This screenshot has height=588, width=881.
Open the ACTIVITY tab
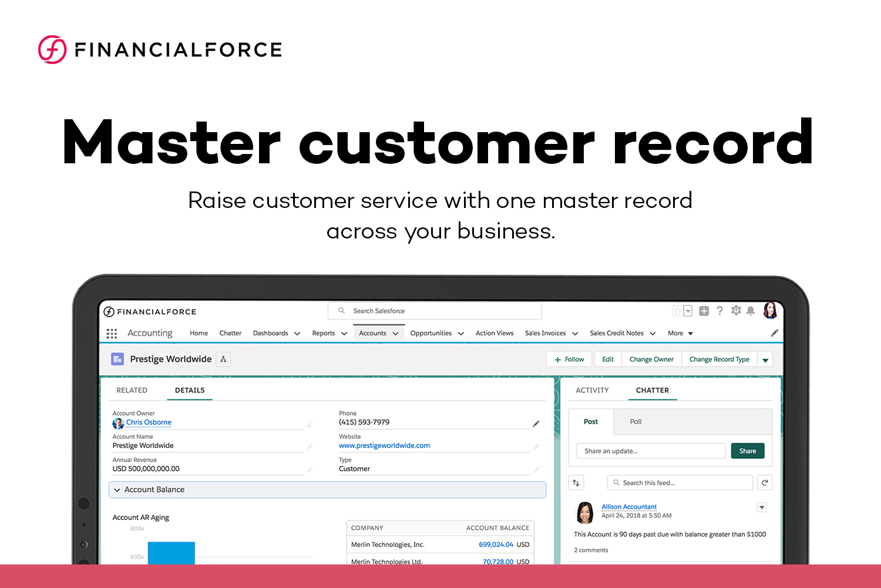coord(592,390)
